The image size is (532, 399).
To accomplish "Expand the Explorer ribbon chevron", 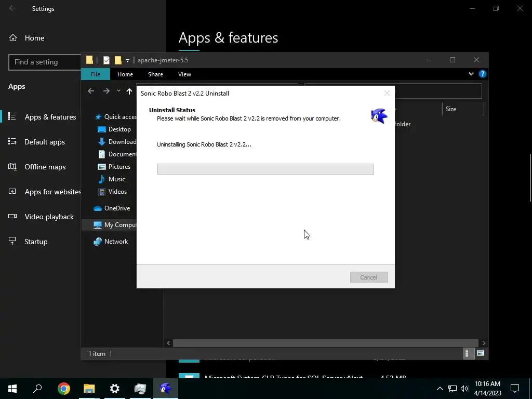I will [471, 74].
